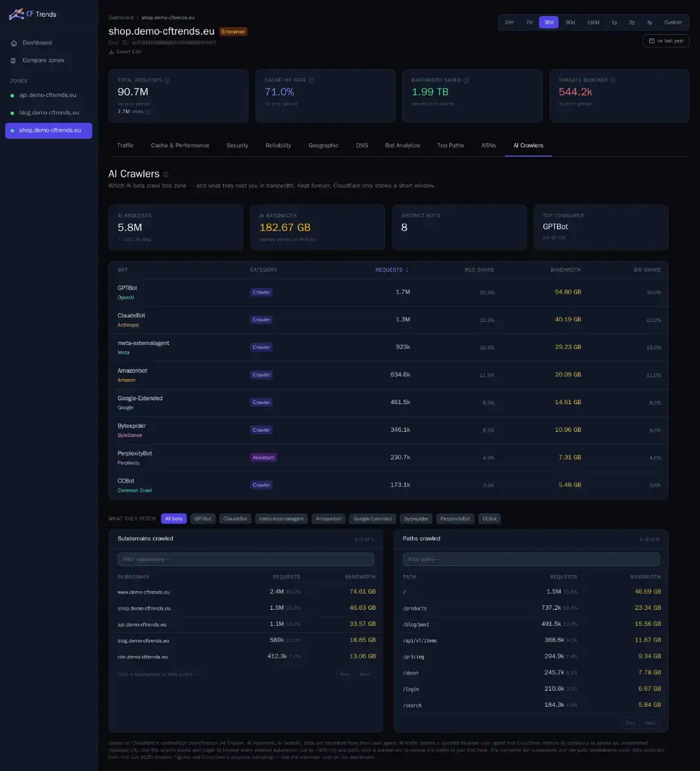Switch to the DNS tab
Viewport: 700px width, 771px height.
[x=362, y=145]
